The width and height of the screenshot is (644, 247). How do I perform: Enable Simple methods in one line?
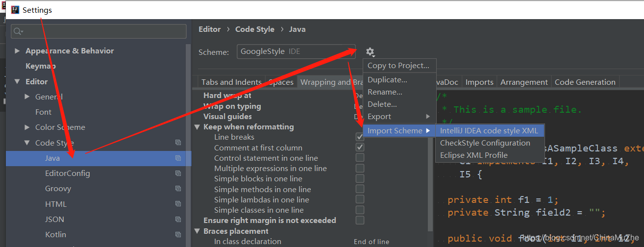(360, 189)
